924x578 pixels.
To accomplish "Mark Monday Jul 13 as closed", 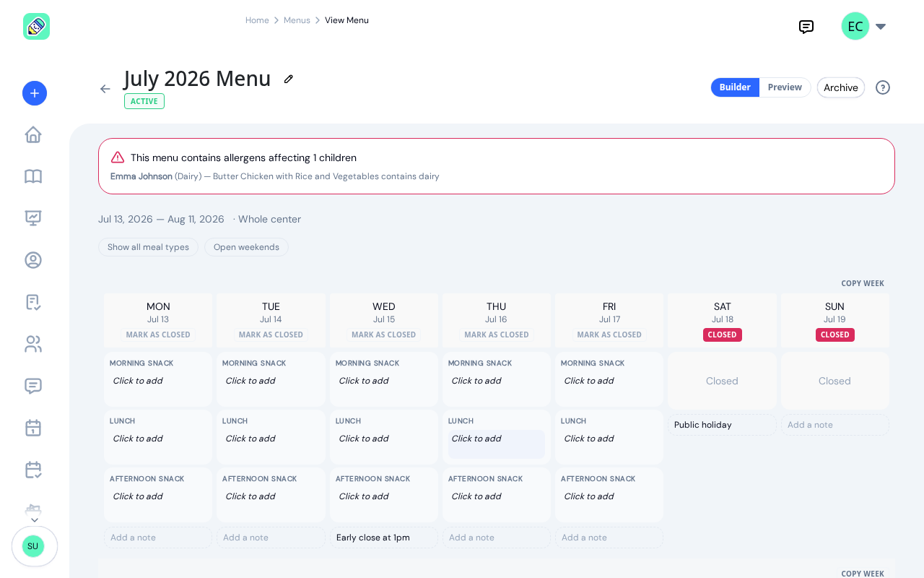I will 158,335.
